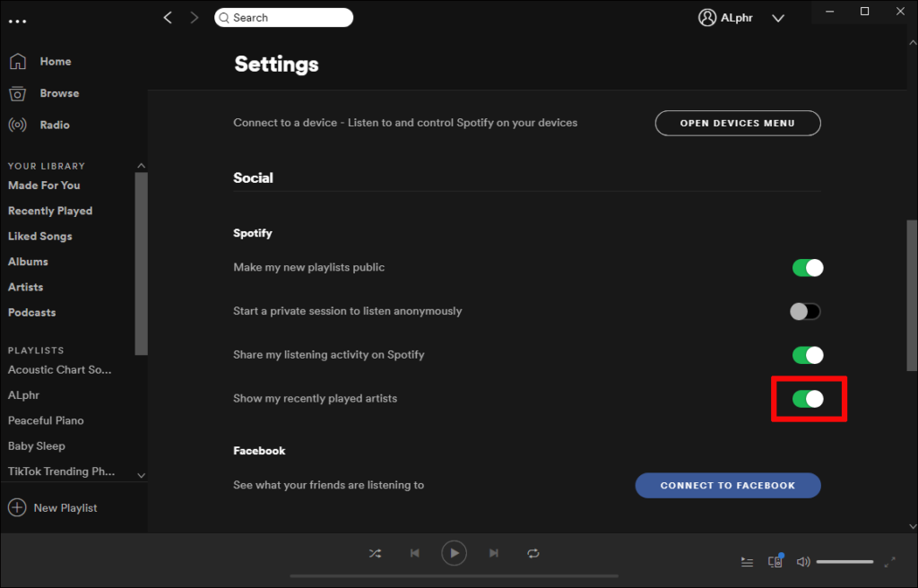This screenshot has height=588, width=918.
Task: Turn off 'Show my recently played artists'
Action: point(808,398)
